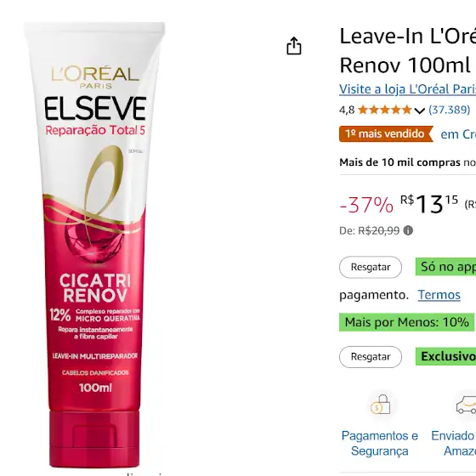This screenshot has width=476, height=476.
Task: Open the 37.389 reviews link
Action: pyautogui.click(x=450, y=110)
